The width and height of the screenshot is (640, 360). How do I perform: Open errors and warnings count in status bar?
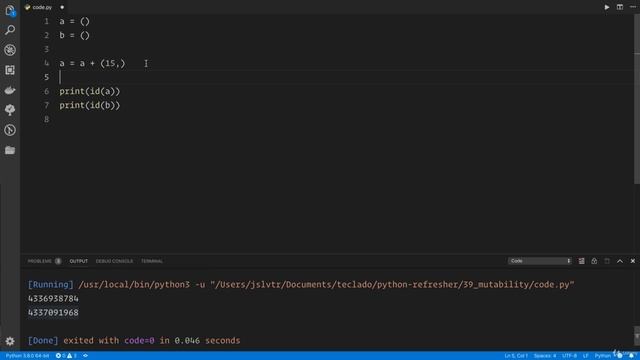tap(66, 356)
